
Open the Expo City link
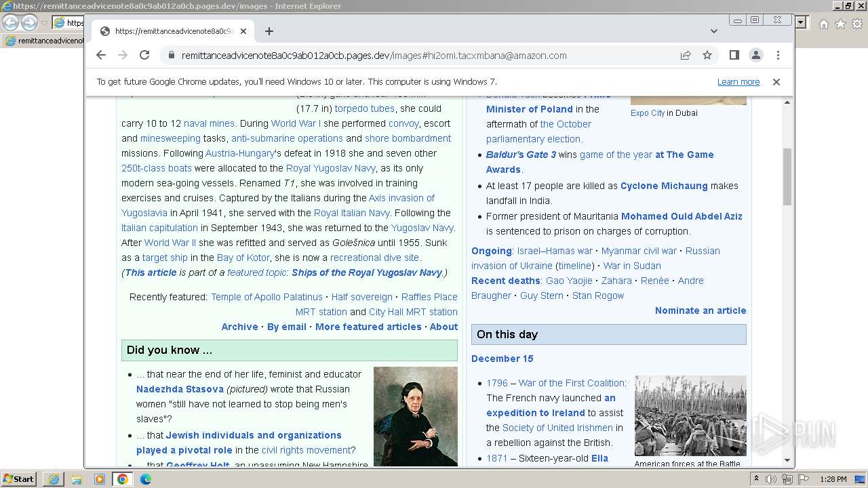[x=648, y=113]
